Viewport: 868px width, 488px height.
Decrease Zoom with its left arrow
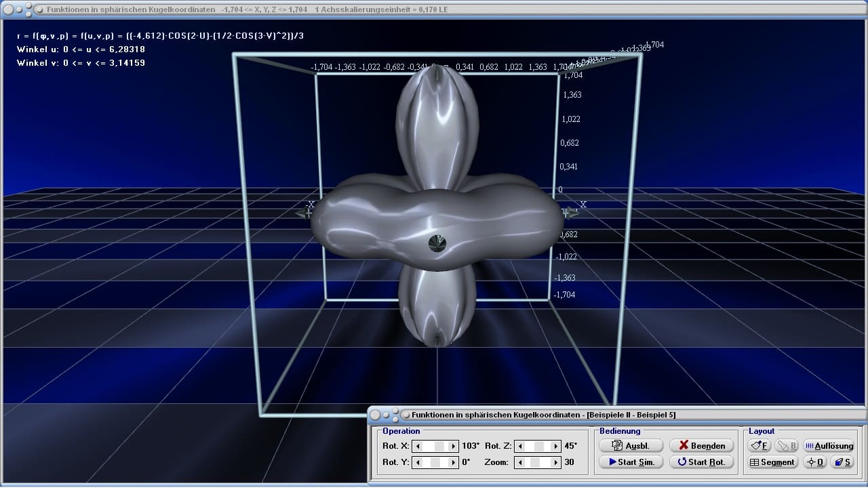tap(519, 462)
